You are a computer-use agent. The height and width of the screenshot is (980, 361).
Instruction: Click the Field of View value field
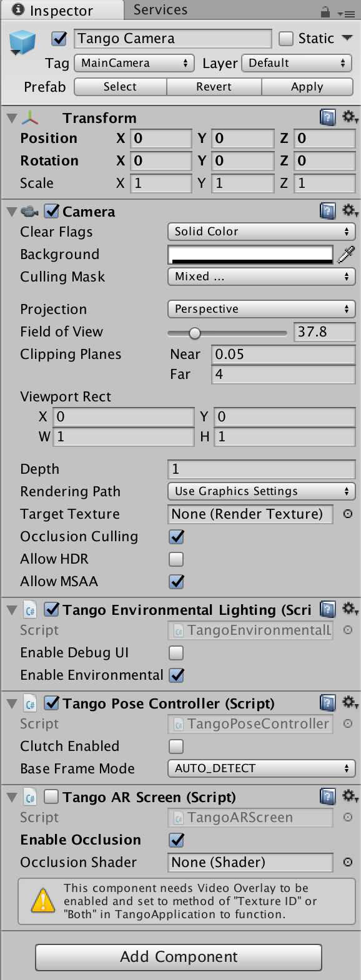coord(325,331)
